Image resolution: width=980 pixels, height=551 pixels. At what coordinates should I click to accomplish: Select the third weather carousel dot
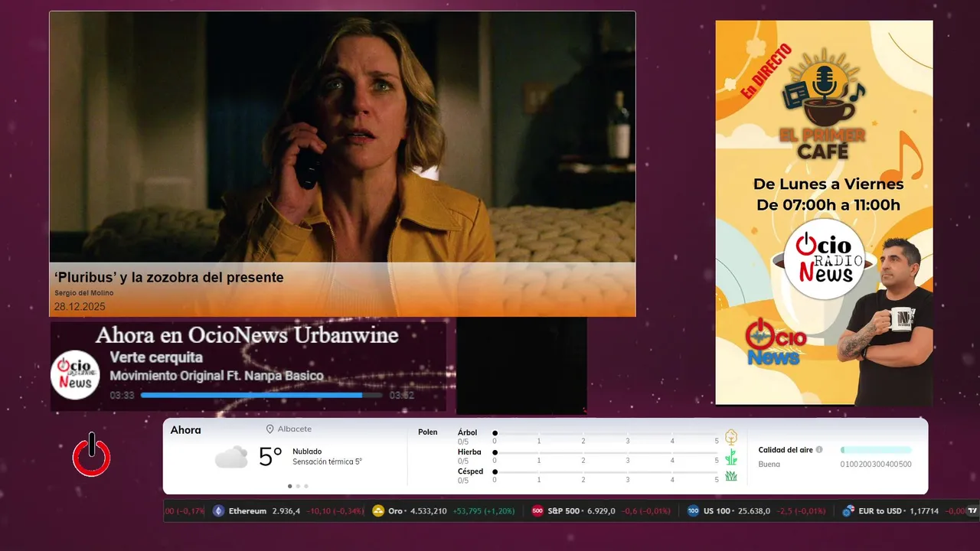pyautogui.click(x=306, y=486)
